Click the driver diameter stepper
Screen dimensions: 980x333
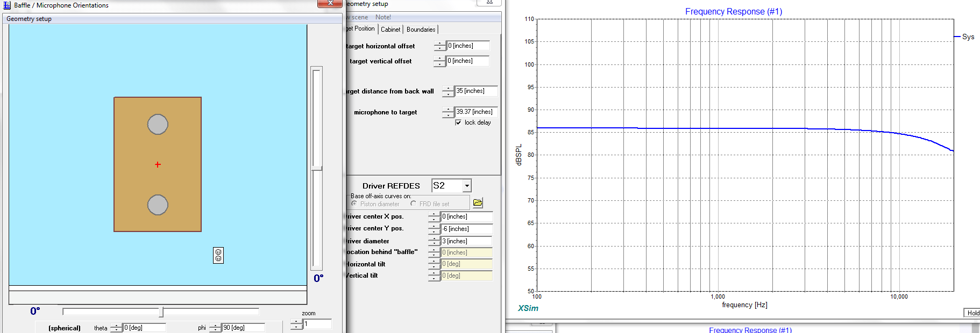click(434, 241)
